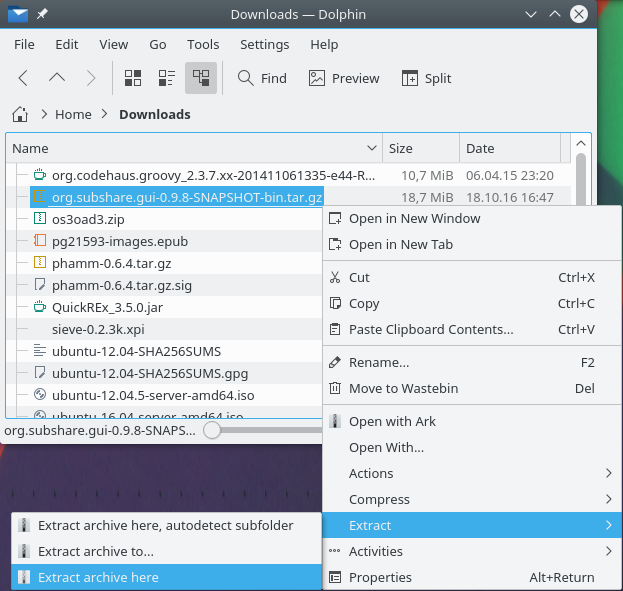Toggle Split view
This screenshot has width=623, height=591.
coord(426,78)
